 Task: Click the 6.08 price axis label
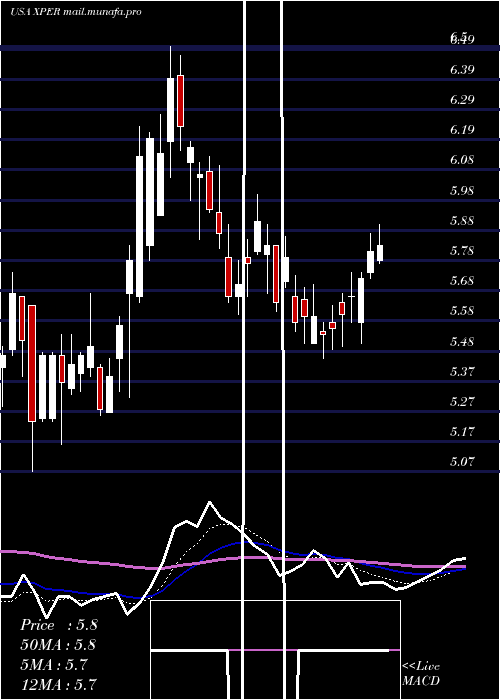tap(462, 159)
